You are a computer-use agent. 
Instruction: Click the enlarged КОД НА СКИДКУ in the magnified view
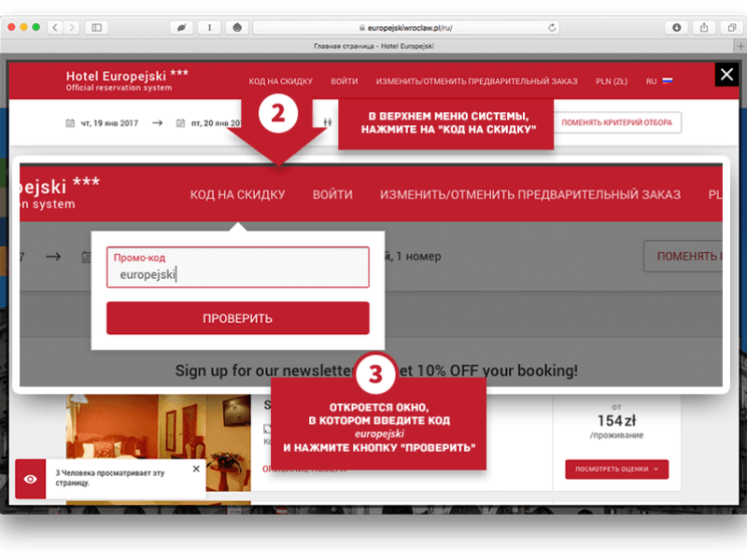[238, 194]
